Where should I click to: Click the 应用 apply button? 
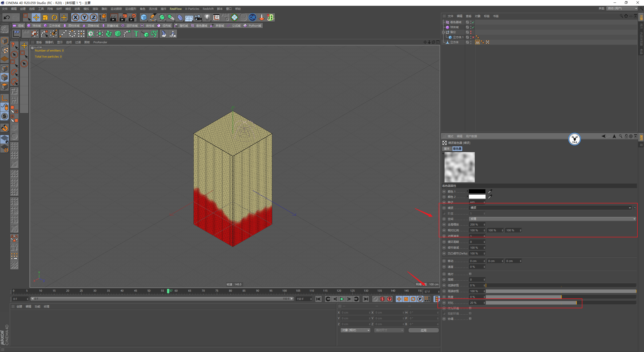click(x=423, y=330)
